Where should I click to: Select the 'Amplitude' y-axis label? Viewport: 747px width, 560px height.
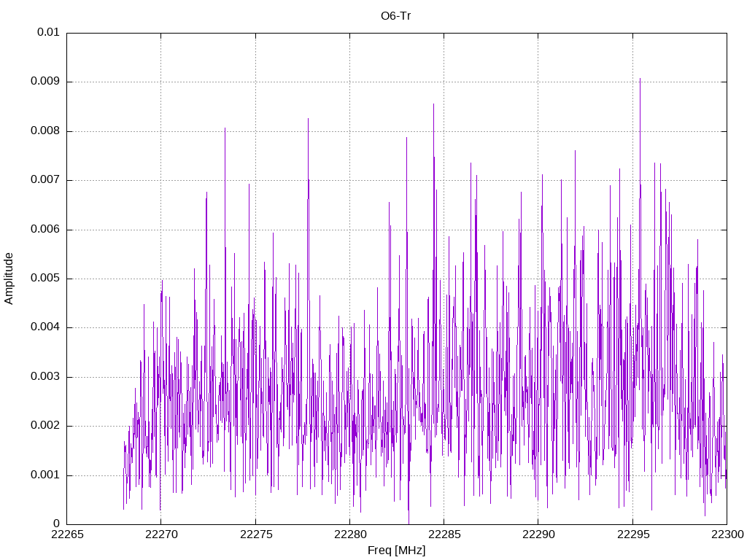point(9,279)
